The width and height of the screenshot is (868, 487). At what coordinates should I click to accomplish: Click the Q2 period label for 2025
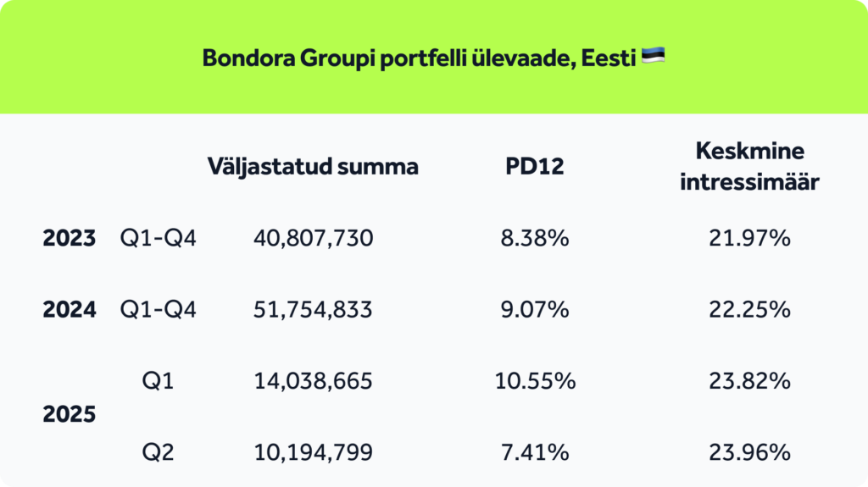[x=158, y=452]
